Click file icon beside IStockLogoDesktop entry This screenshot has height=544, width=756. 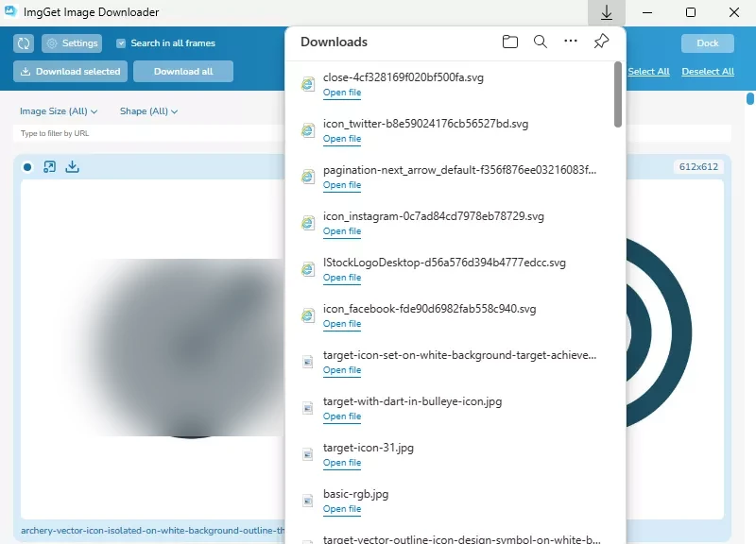click(308, 269)
